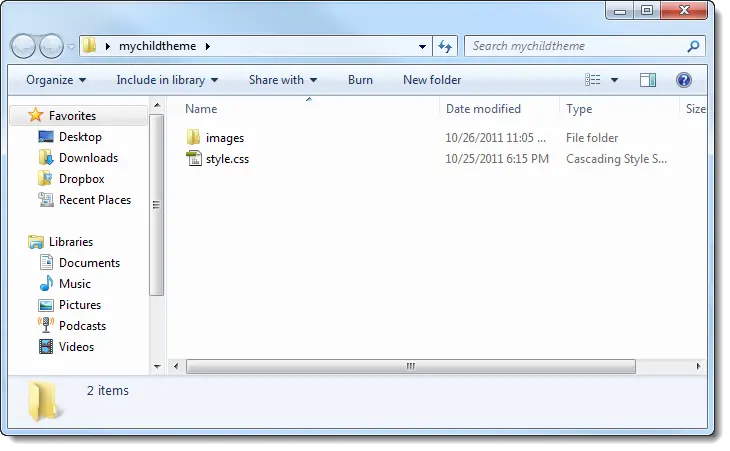Click the Forward navigation arrow button

51,46
